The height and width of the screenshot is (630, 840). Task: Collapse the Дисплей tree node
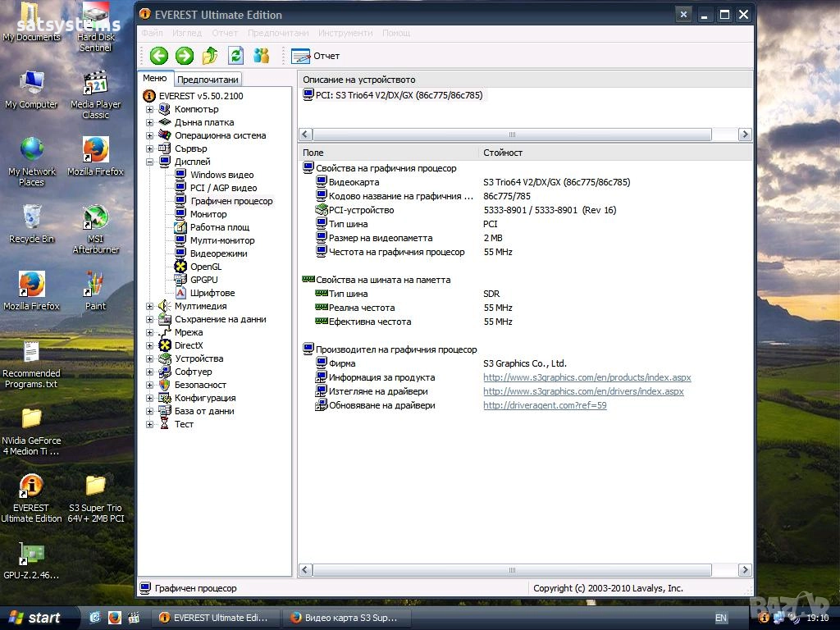(x=150, y=162)
